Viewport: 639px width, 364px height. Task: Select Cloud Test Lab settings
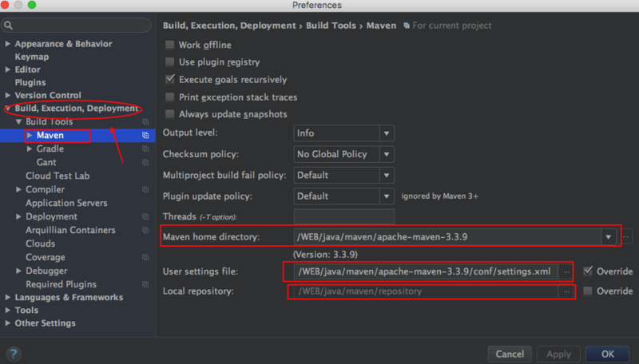(x=58, y=176)
